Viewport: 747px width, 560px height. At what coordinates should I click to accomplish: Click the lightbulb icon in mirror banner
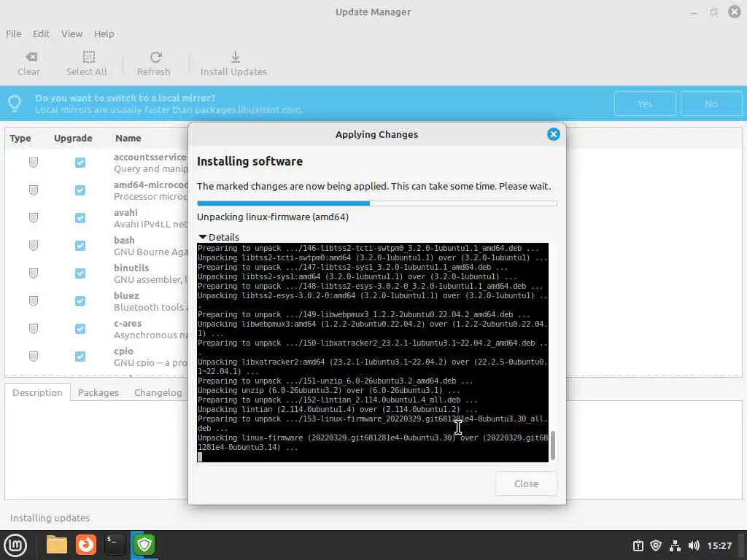15,104
